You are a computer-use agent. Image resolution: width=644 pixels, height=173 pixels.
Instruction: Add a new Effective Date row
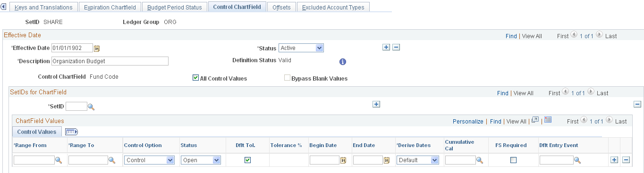(x=386, y=47)
